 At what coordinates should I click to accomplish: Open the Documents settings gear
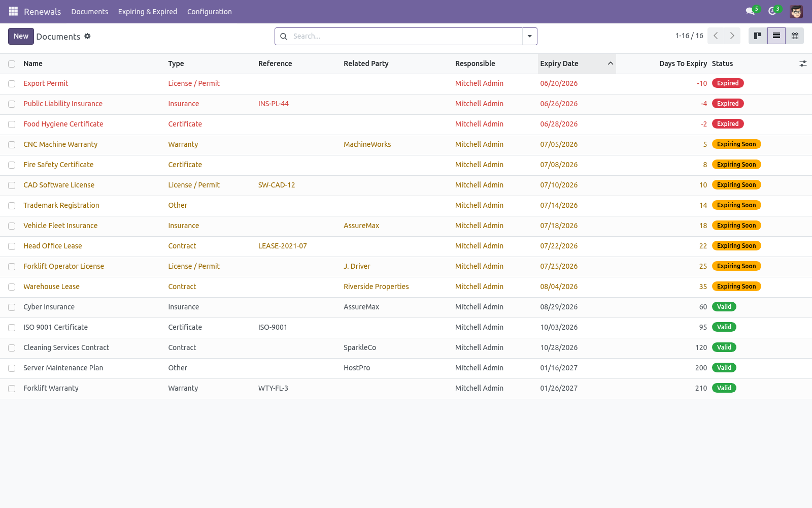click(x=87, y=36)
